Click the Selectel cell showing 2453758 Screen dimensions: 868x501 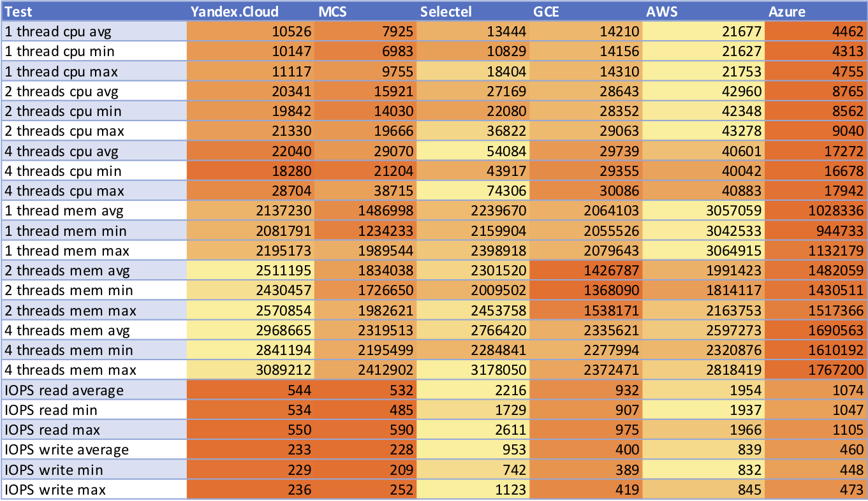click(x=473, y=310)
